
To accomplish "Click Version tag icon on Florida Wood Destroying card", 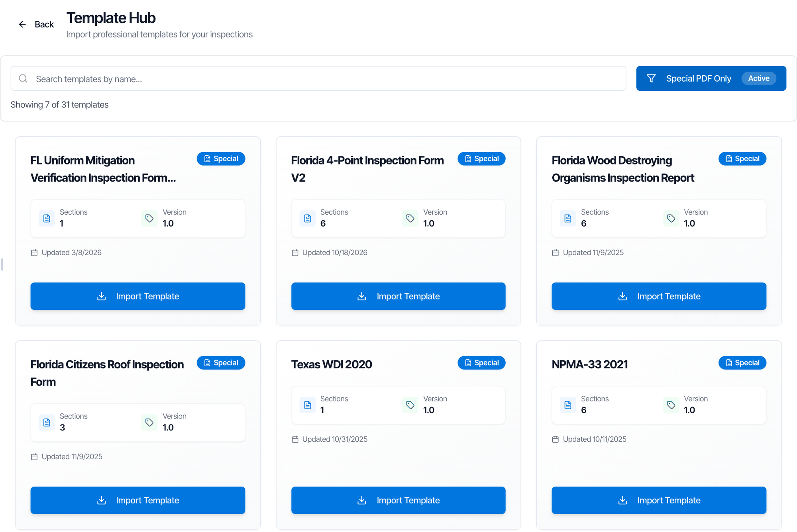I will [671, 218].
